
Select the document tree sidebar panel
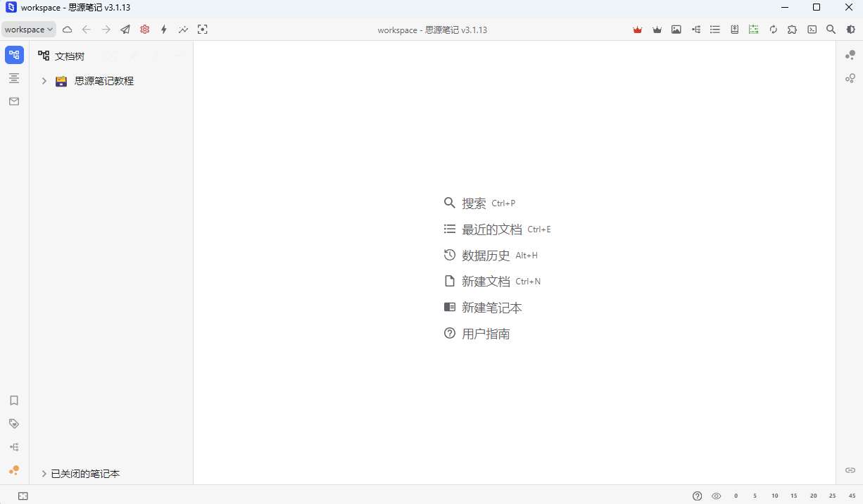[x=14, y=55]
